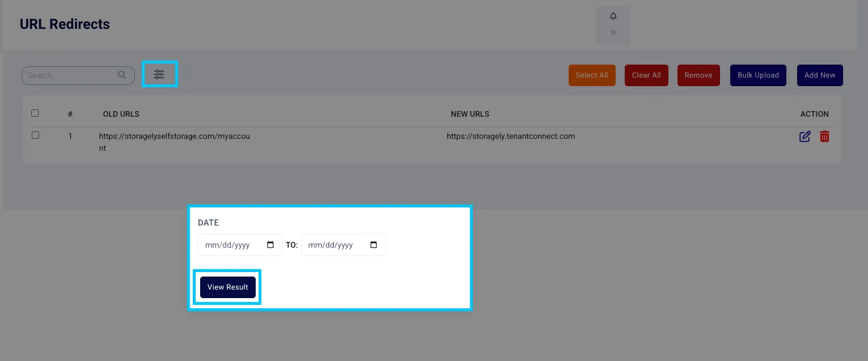The image size is (868, 361).
Task: Delete the storagelyselfstorage redirect with trash icon
Action: tap(825, 137)
